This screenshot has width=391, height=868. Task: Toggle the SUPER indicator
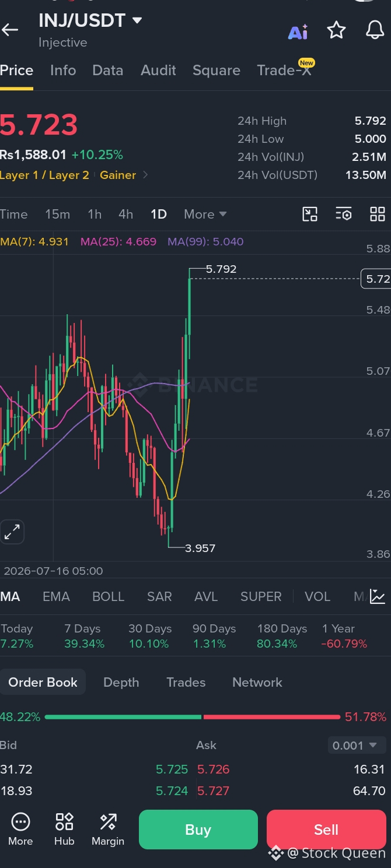point(261,596)
